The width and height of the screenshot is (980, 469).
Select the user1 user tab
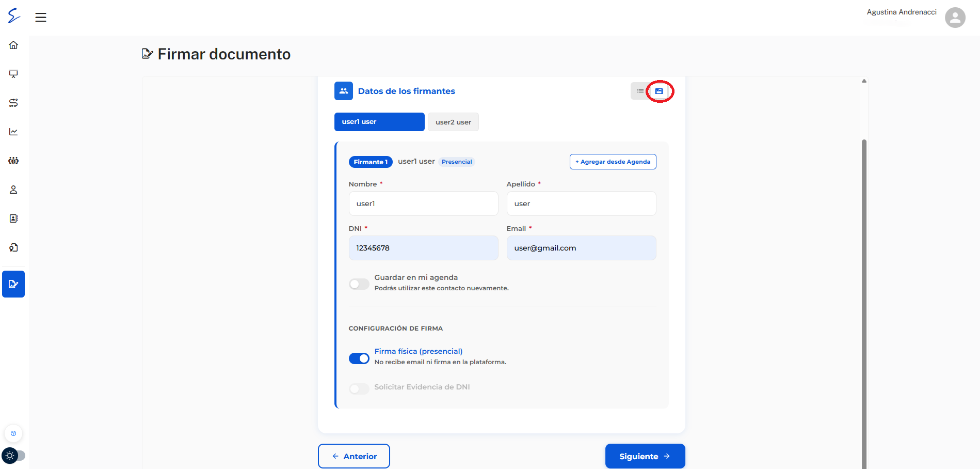click(x=379, y=122)
